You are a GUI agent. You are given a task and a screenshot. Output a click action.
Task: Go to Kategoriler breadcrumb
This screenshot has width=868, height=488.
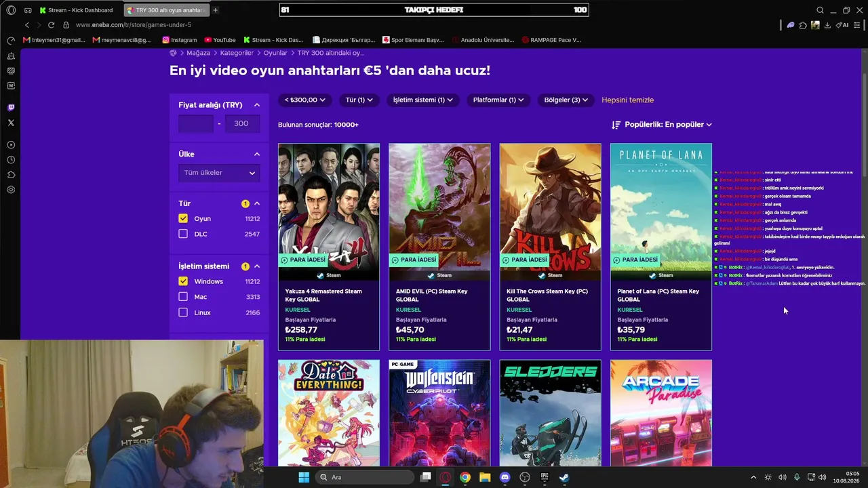(x=237, y=53)
